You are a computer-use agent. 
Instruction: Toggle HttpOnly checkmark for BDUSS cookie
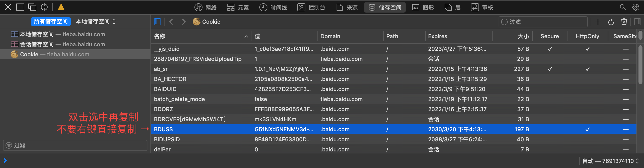588,129
